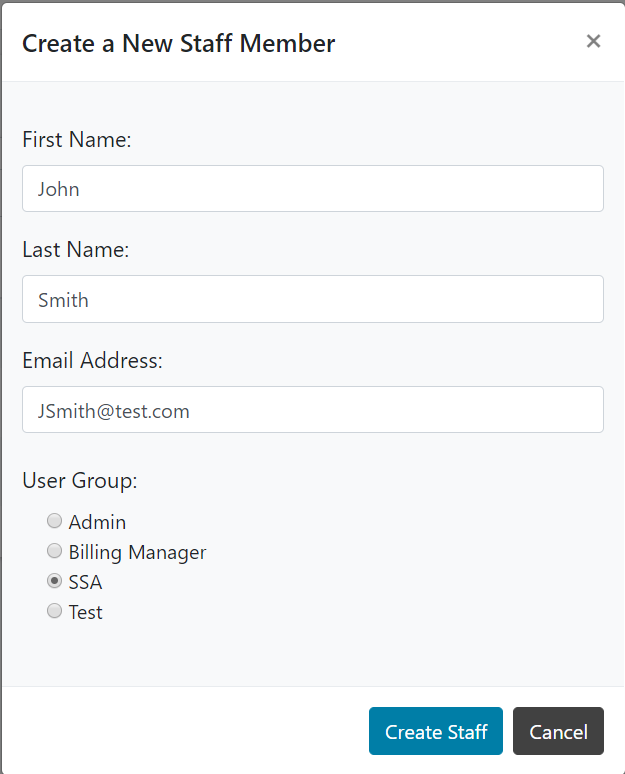625x774 pixels.
Task: Click the 'Last Name:' label
Action: pos(76,250)
